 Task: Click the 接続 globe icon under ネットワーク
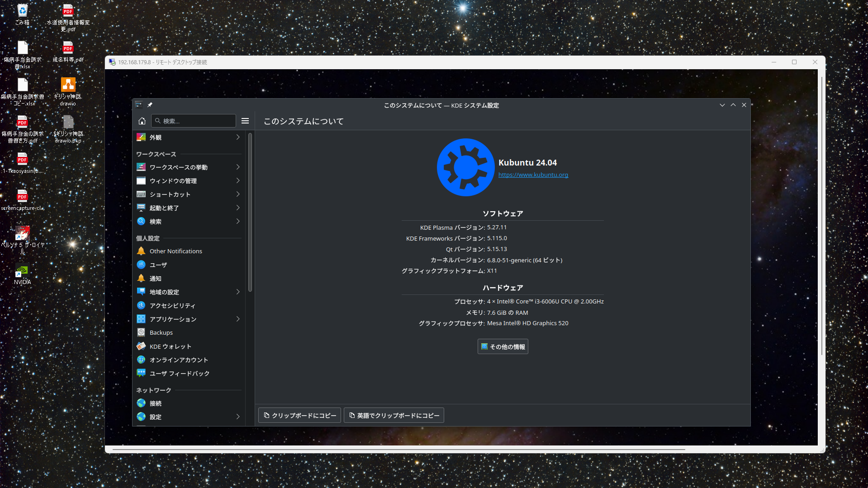click(x=141, y=403)
